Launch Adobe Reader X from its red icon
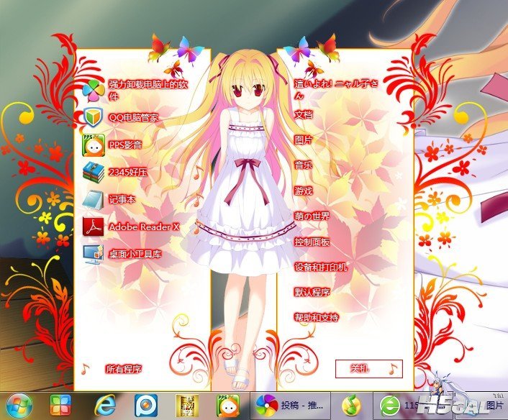The height and width of the screenshot is (420, 508). tap(94, 227)
